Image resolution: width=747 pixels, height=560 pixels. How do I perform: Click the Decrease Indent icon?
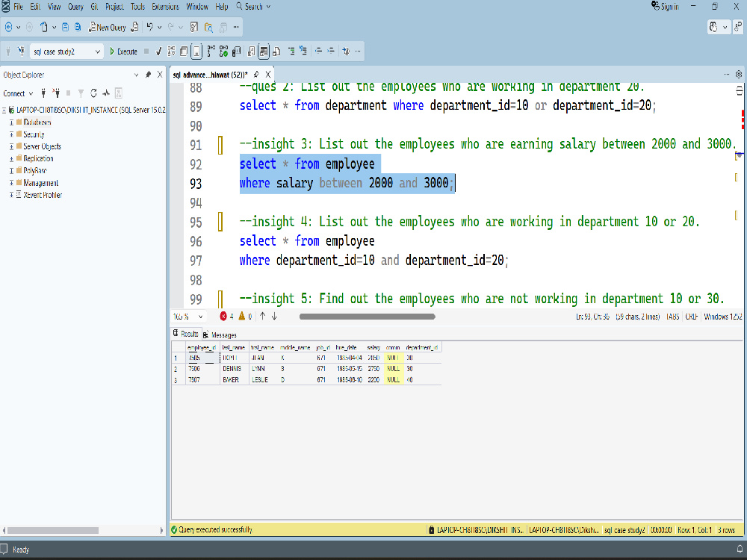(x=319, y=51)
